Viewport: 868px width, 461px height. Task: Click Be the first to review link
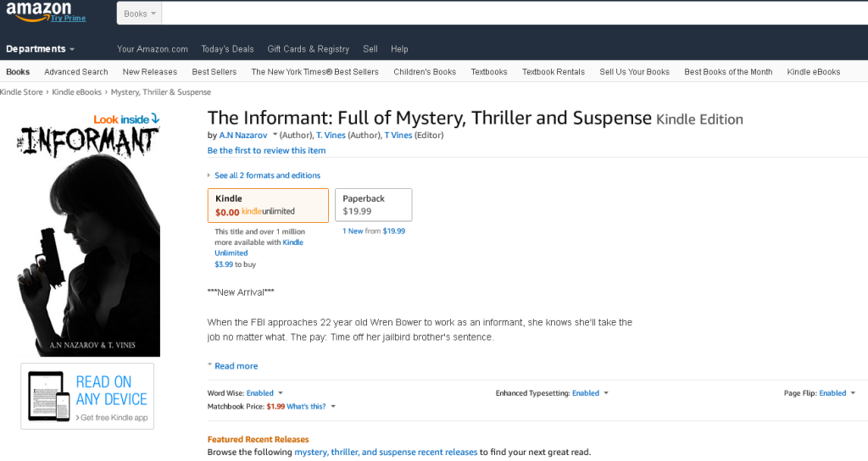266,150
